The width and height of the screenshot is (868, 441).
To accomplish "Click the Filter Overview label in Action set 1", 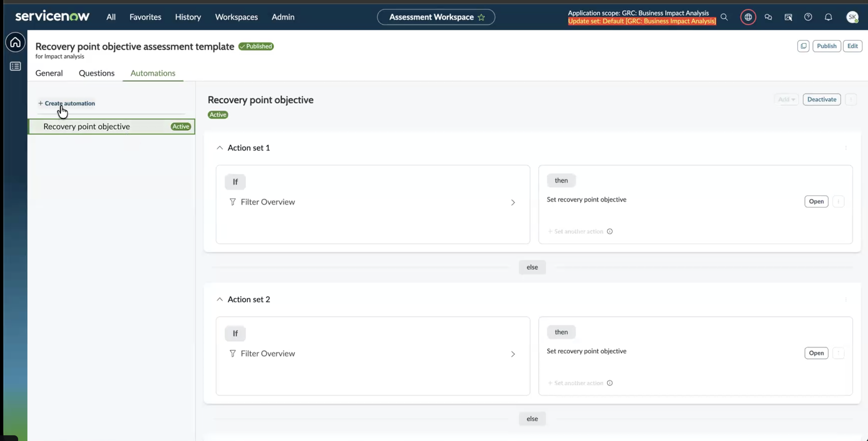I will click(x=268, y=202).
